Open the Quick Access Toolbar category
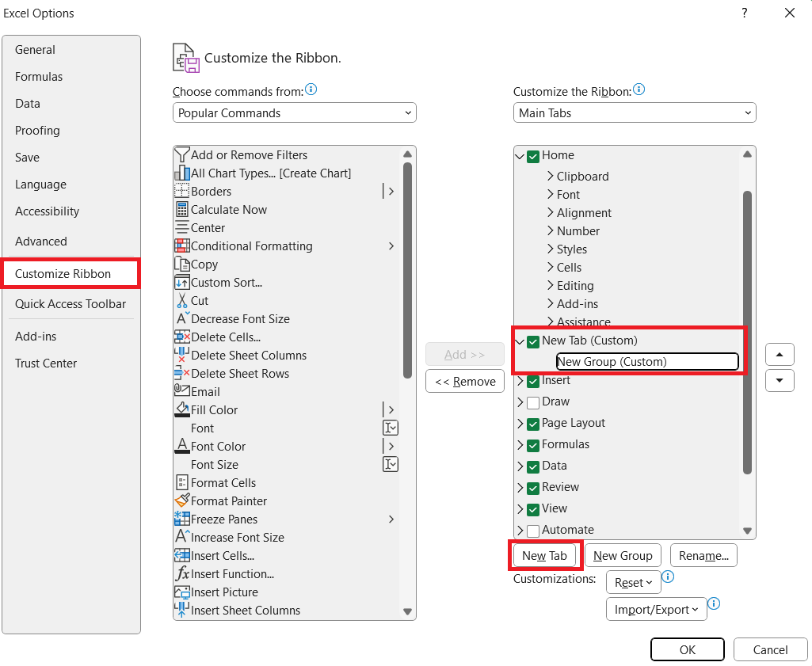The image size is (812, 666). (x=71, y=304)
